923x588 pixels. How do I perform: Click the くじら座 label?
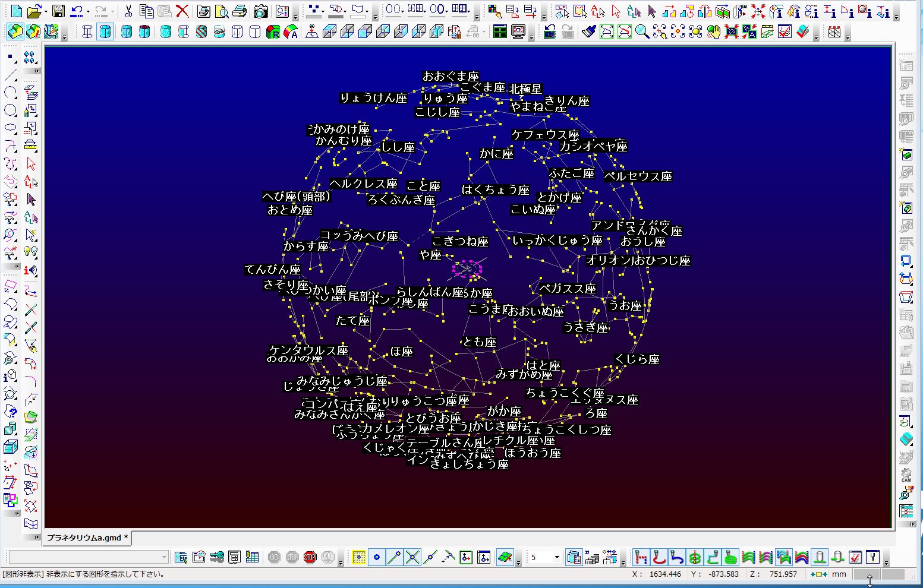pos(637,359)
